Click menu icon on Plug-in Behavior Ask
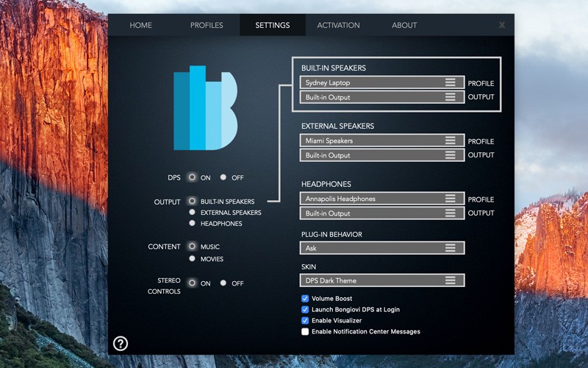588x368 pixels. 451,248
